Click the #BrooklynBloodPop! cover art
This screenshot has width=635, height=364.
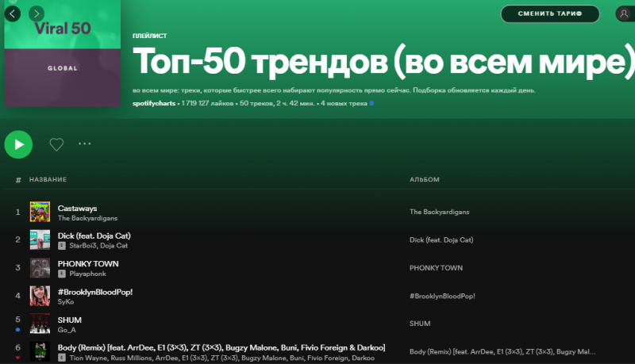(40, 296)
